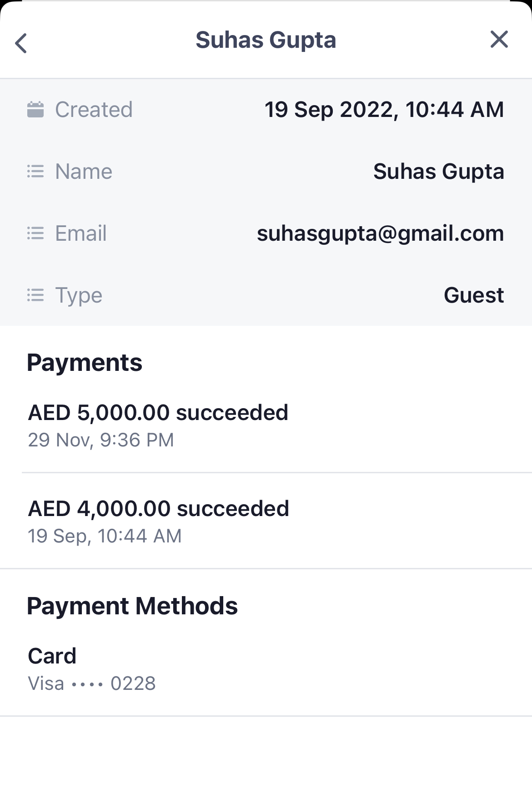This screenshot has width=532, height=795.
Task: Tap the created date 19 Sep 2022
Action: click(x=384, y=110)
